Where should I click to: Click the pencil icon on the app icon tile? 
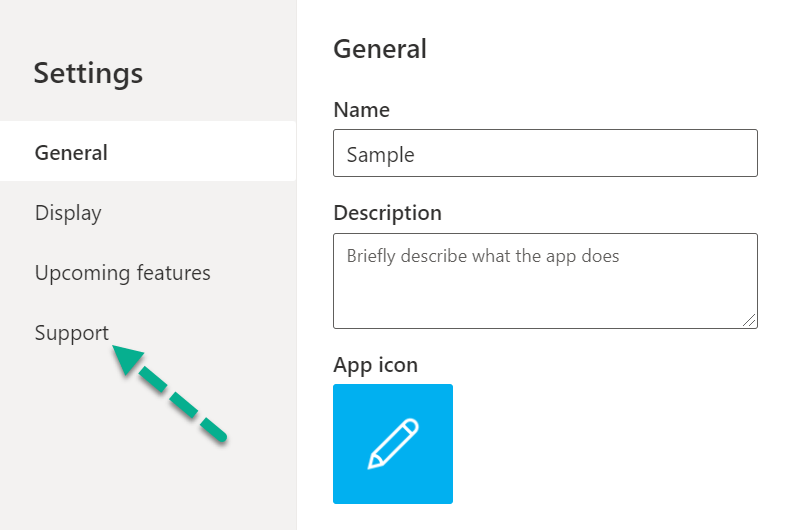[393, 444]
